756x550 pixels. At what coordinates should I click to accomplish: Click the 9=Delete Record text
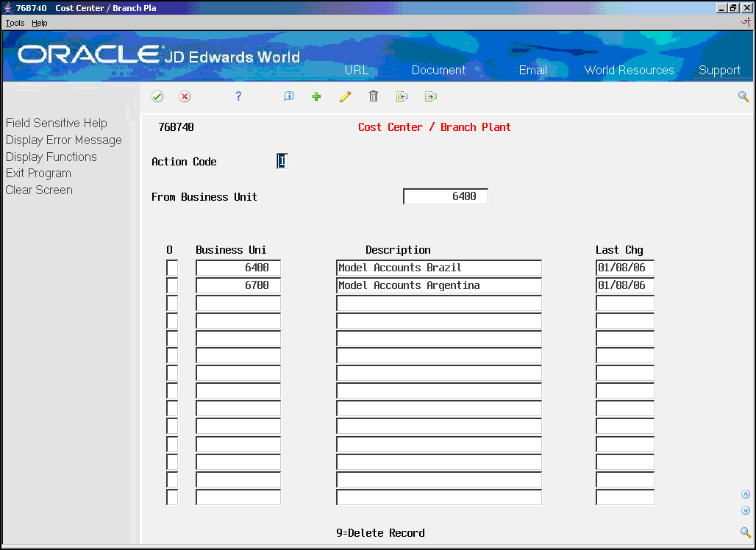click(380, 533)
